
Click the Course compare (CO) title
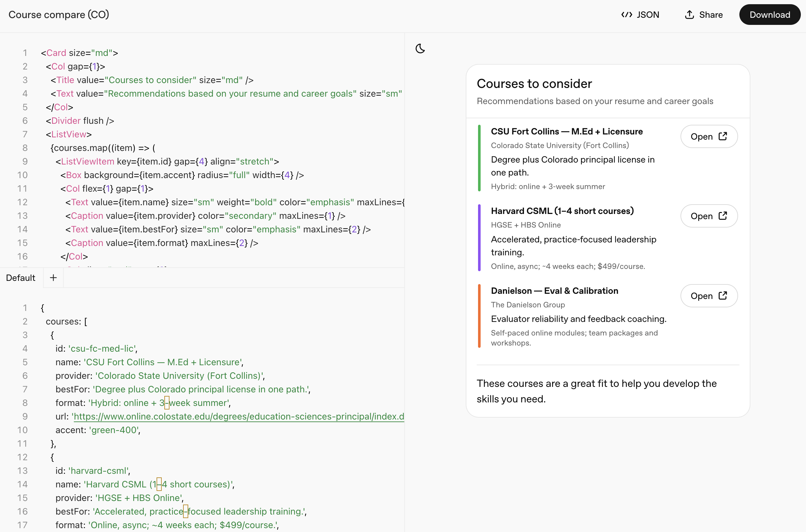pos(59,15)
